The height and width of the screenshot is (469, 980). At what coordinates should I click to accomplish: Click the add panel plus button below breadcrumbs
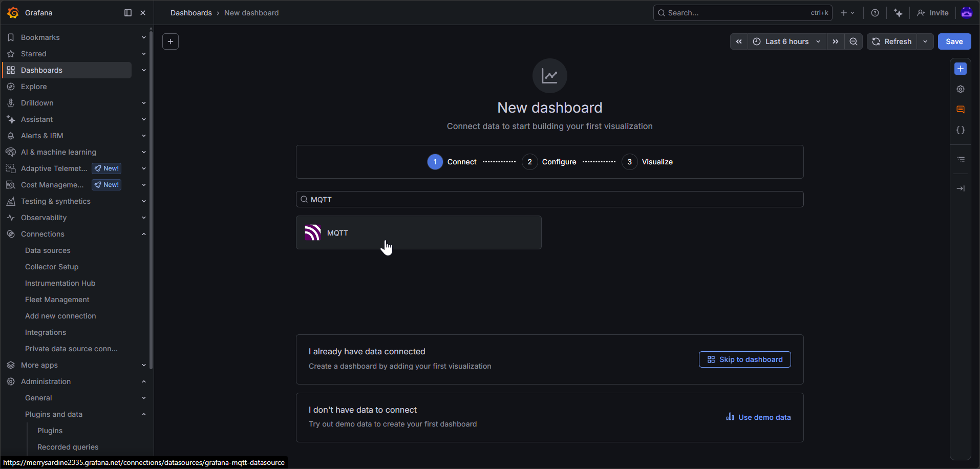[171, 41]
